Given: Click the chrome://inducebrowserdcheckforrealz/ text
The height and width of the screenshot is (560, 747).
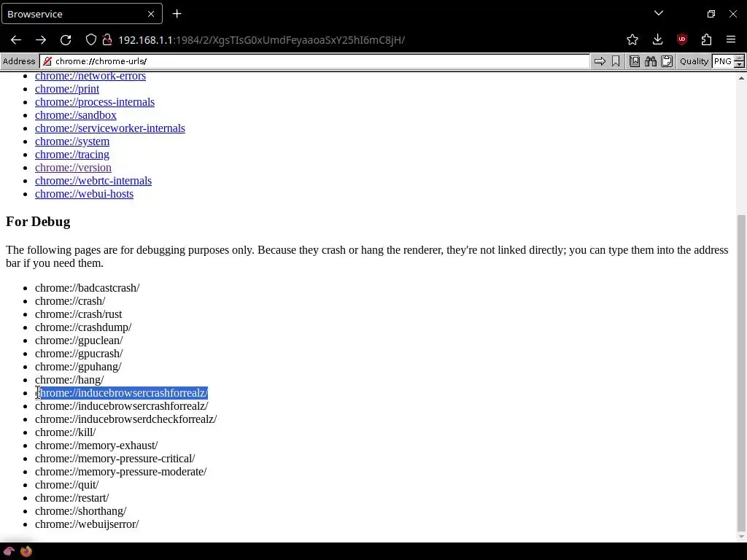Looking at the screenshot, I should click(125, 419).
